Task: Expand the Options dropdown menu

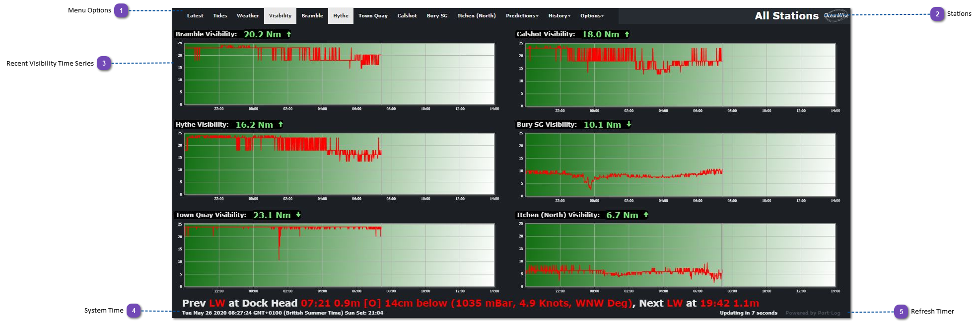Action: 592,16
